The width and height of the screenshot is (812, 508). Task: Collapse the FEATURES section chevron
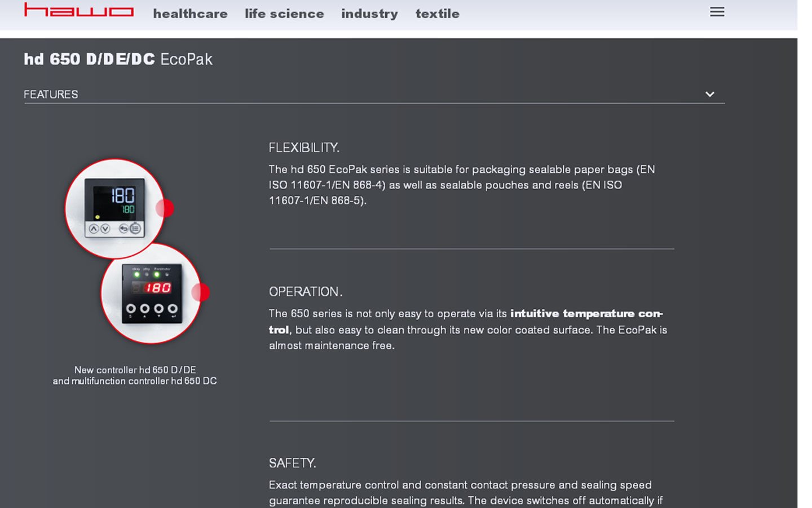tap(710, 94)
